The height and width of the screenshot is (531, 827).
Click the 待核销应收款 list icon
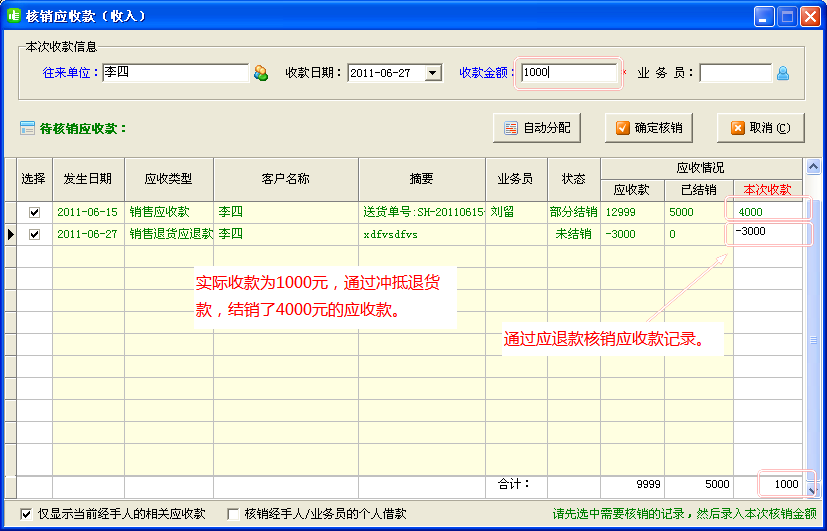[27, 128]
